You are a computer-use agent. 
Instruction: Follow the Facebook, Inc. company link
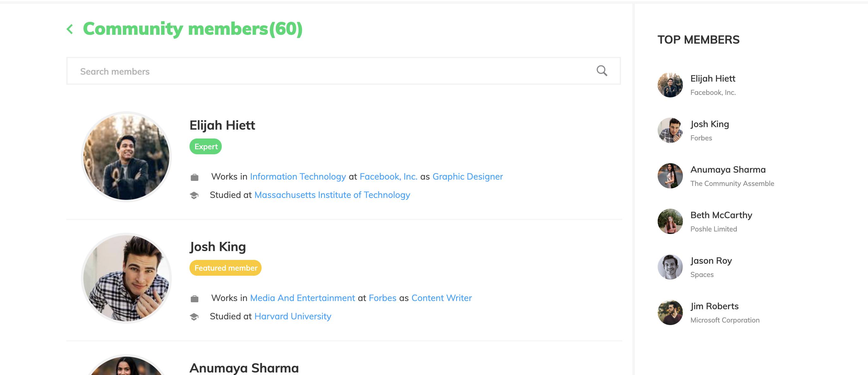click(x=388, y=177)
